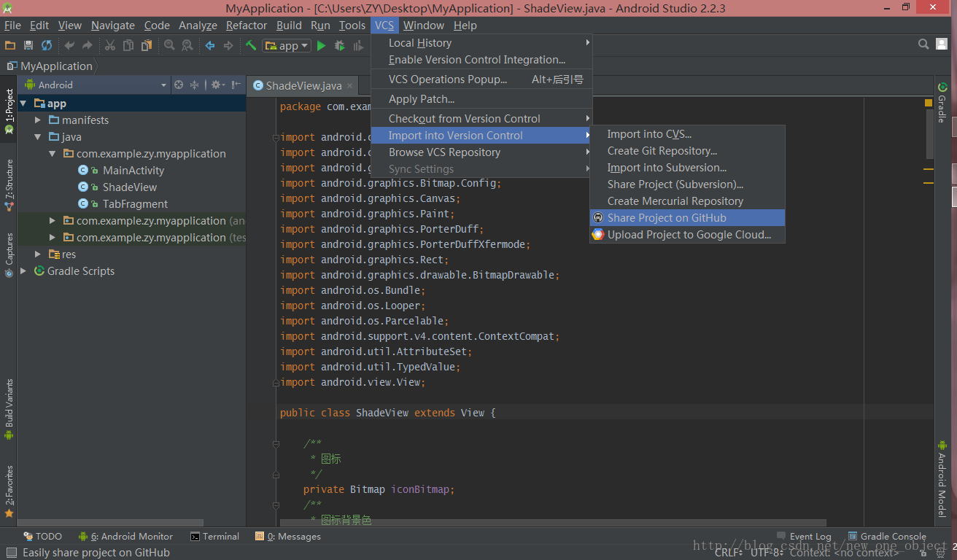Click the Cut scissors icon
957x560 pixels.
coord(110,45)
